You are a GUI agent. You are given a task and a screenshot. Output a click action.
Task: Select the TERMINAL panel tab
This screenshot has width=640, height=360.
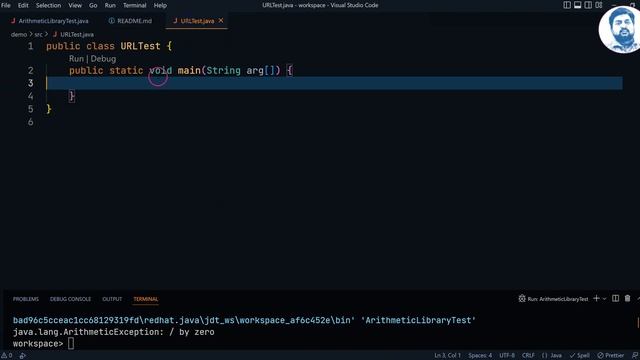[146, 299]
